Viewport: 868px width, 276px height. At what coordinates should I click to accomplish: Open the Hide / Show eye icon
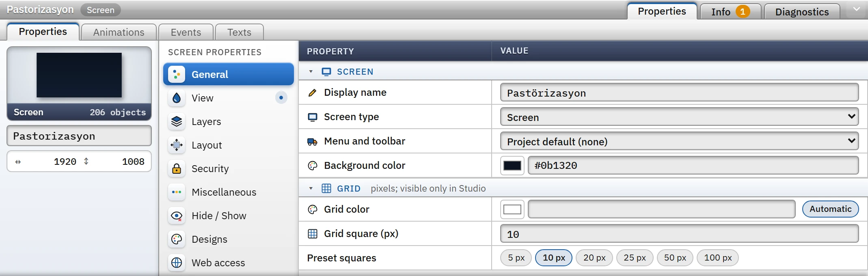[x=177, y=216]
